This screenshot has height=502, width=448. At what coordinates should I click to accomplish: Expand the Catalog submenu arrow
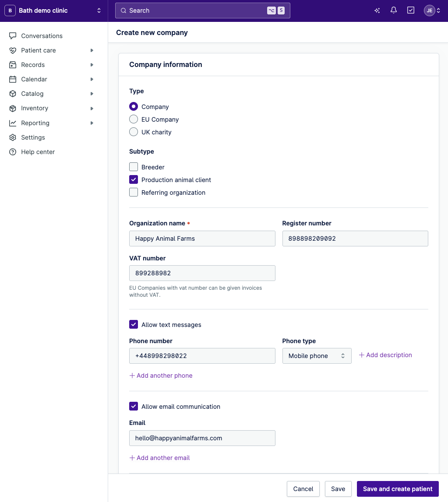[x=92, y=94]
